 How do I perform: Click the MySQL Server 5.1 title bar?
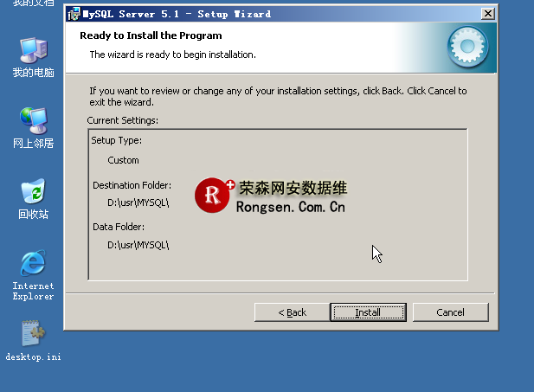(260, 14)
